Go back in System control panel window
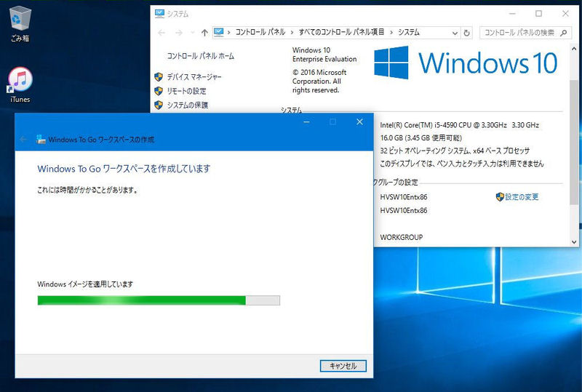 tap(162, 33)
